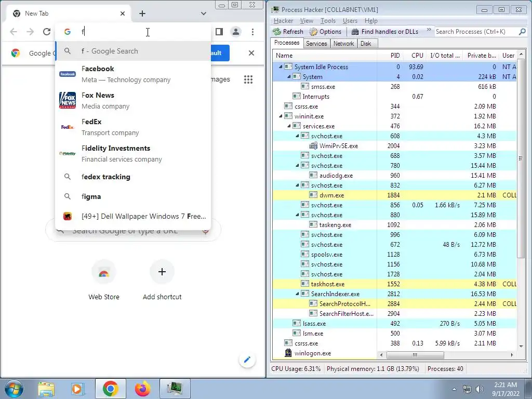Click Find handles or DLLs
The width and height of the screenshot is (532, 399).
[385, 32]
